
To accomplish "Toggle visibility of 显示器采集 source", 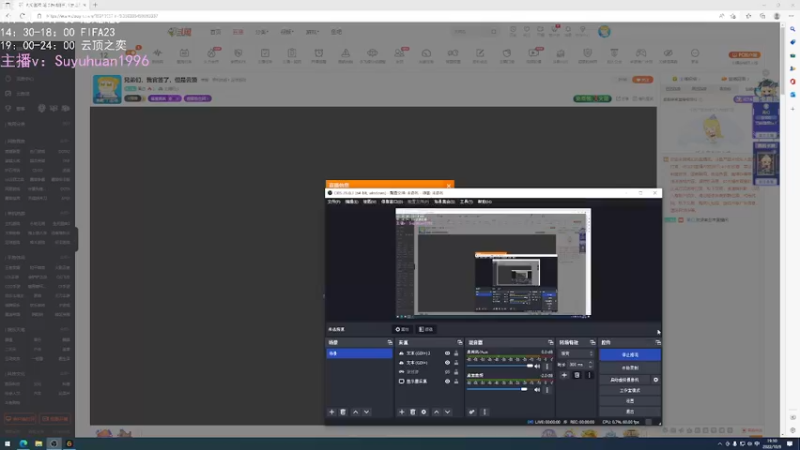I will point(447,381).
